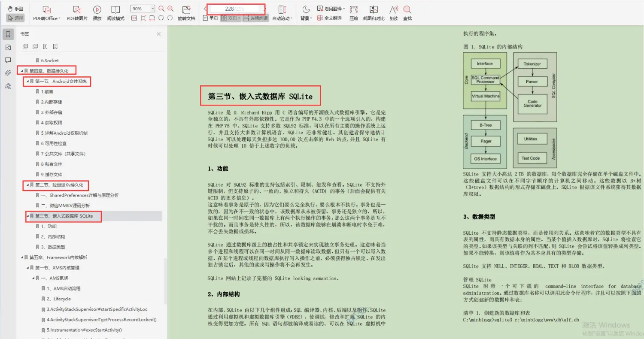Click the page number field 228
Image resolution: width=644 pixels, height=339 pixels.
click(235, 9)
